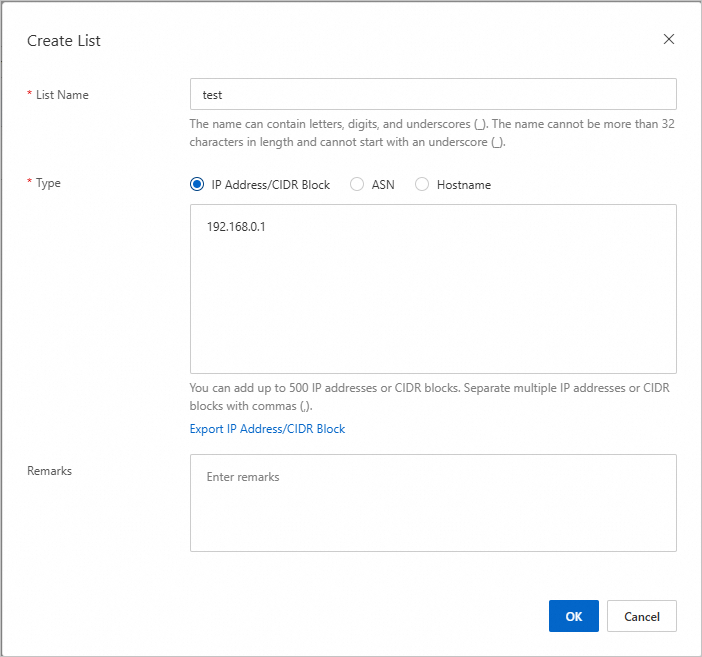Click the red asterisk beside List Name
Screen dimensions: 702x657
point(29,96)
